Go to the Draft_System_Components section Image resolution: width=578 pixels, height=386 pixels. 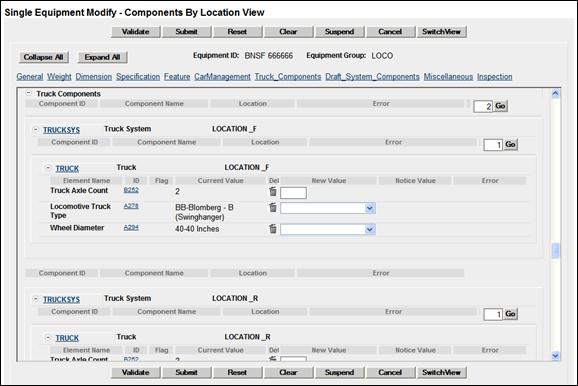372,77
